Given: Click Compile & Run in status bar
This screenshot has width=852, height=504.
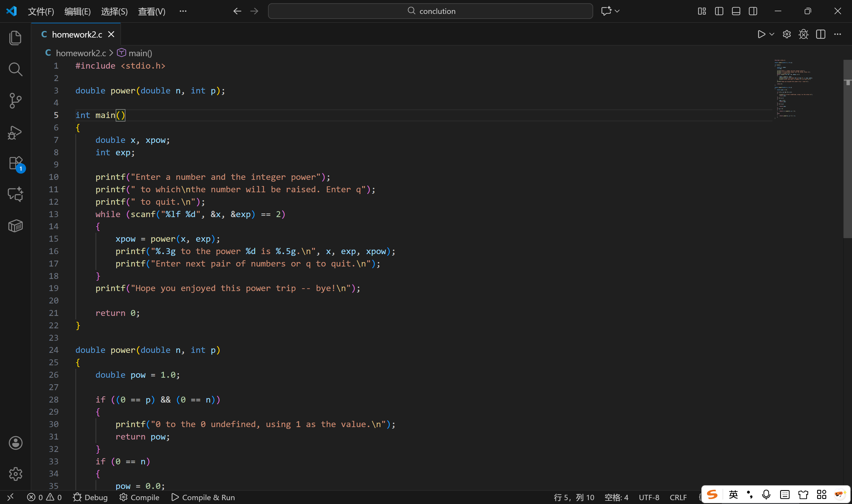Looking at the screenshot, I should [203, 497].
